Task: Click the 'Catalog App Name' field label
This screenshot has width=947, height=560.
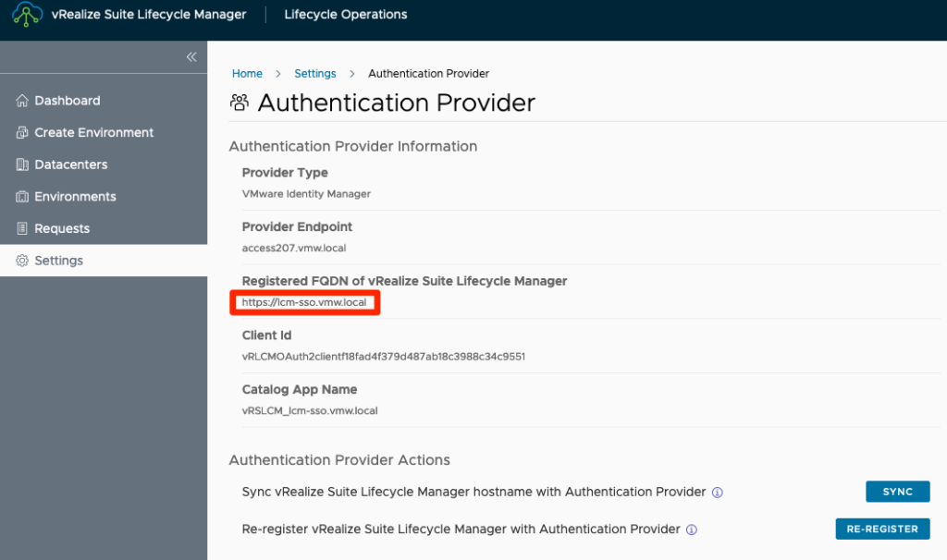Action: tap(300, 390)
